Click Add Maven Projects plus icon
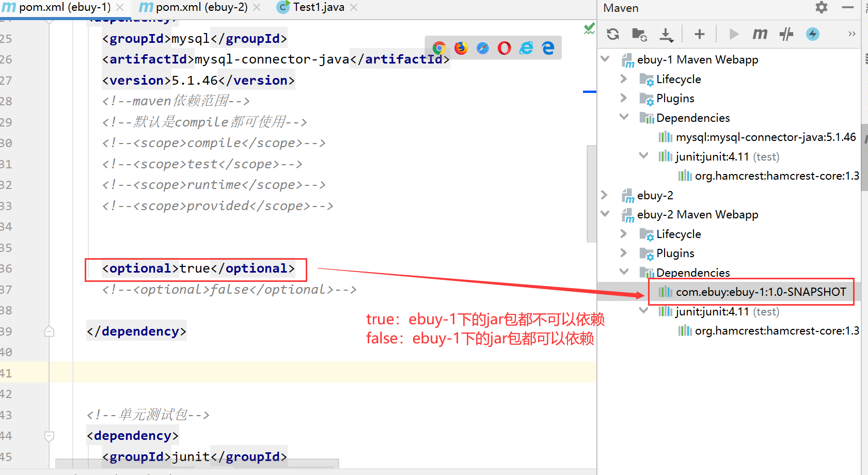 tap(700, 34)
